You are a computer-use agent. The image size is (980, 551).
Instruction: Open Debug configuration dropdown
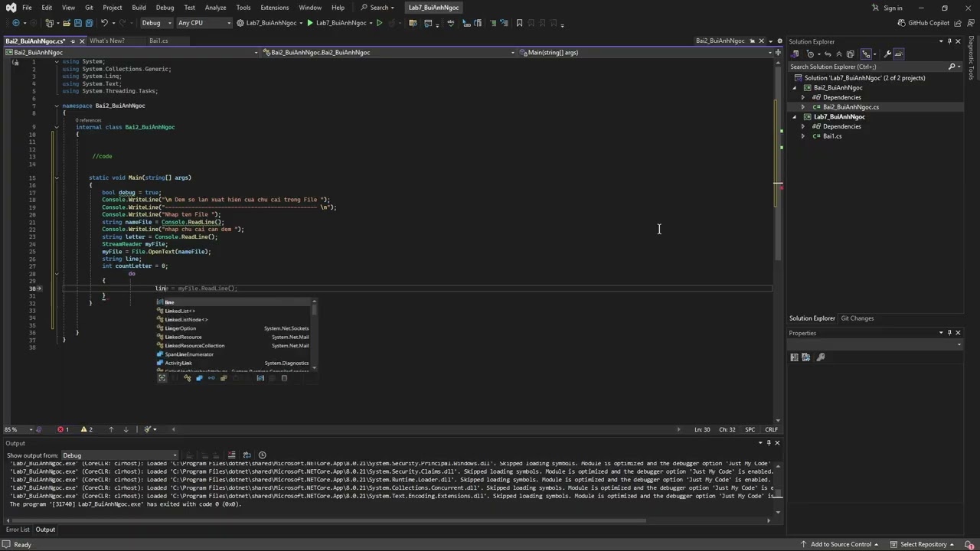point(157,23)
